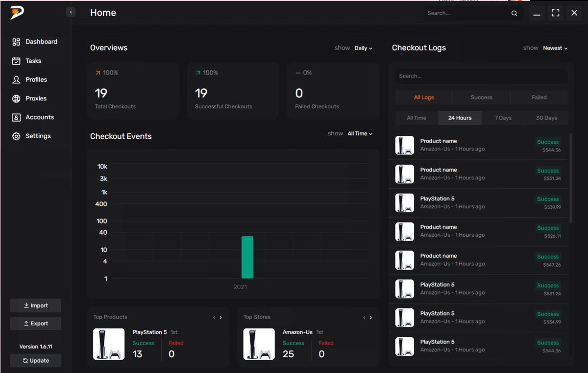Viewport: 588px width, 373px height.
Task: Open the Profiles page
Action: click(30, 79)
